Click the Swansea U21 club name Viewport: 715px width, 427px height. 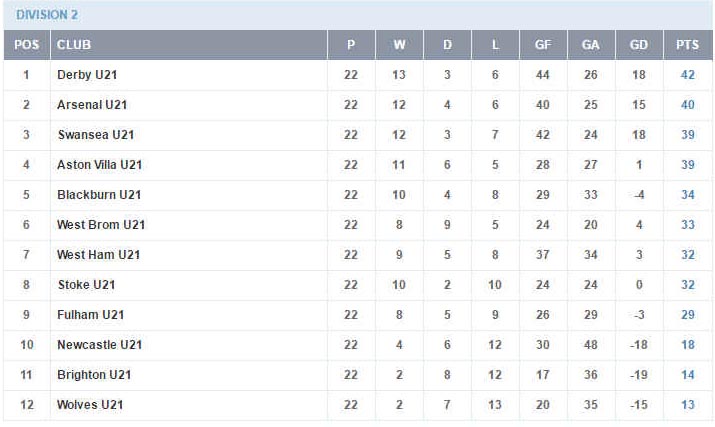[x=96, y=135]
